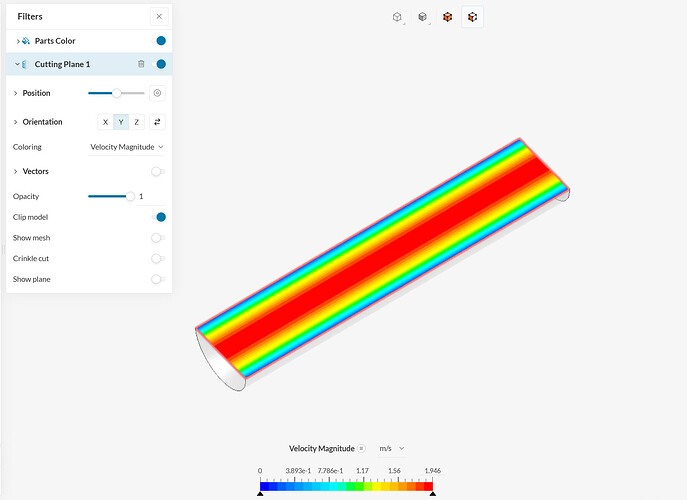Open Velocity Magnitude legend settings icon
The width and height of the screenshot is (687, 500).
click(x=361, y=448)
